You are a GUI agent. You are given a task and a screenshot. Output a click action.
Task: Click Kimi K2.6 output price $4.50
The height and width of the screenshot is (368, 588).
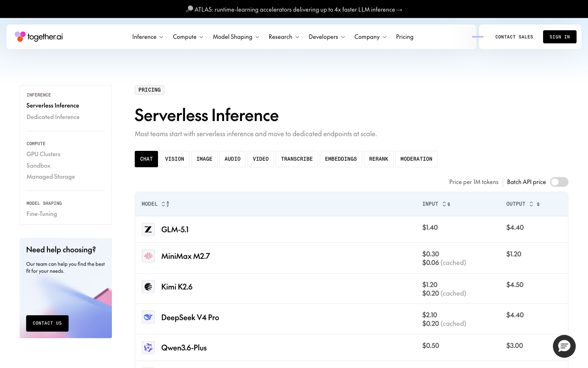click(515, 285)
